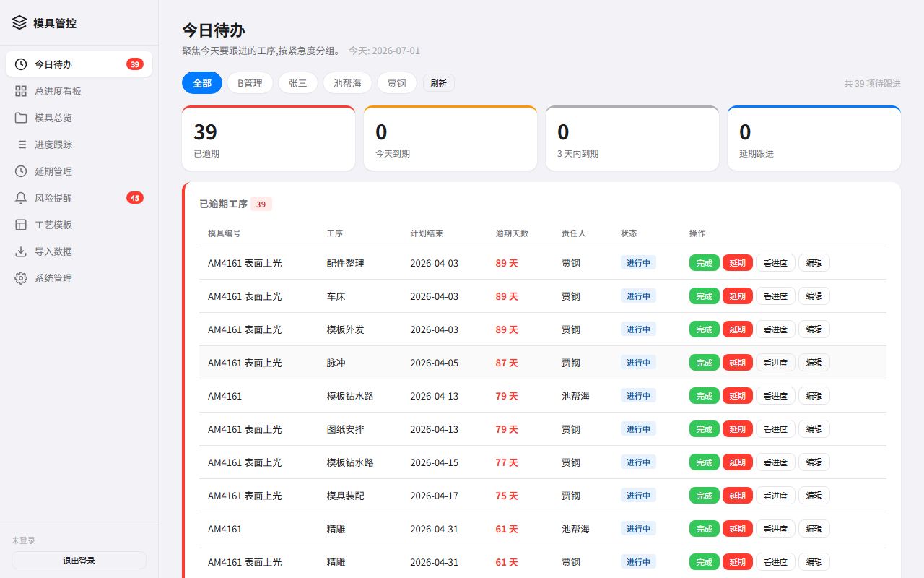Click the 77 天 overdue value
The image size is (924, 578).
click(507, 462)
